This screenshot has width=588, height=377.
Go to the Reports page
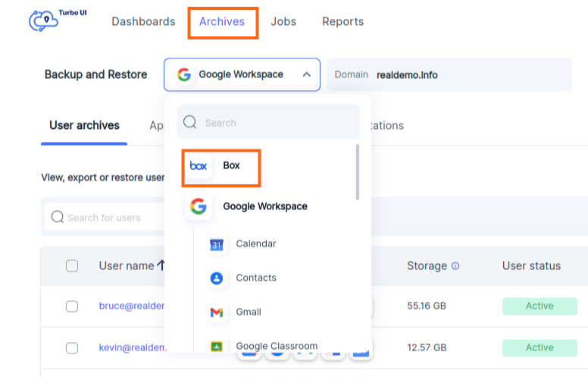(x=342, y=22)
